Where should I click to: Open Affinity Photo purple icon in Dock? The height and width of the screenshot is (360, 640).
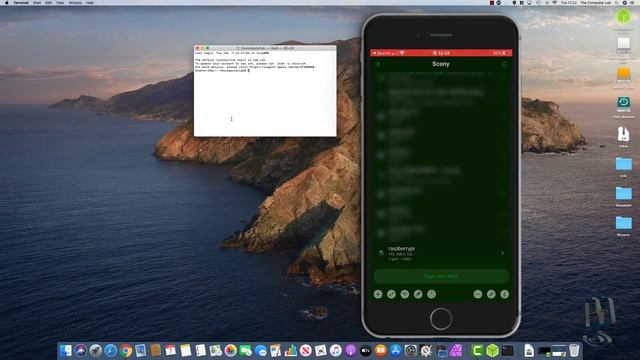tap(456, 350)
